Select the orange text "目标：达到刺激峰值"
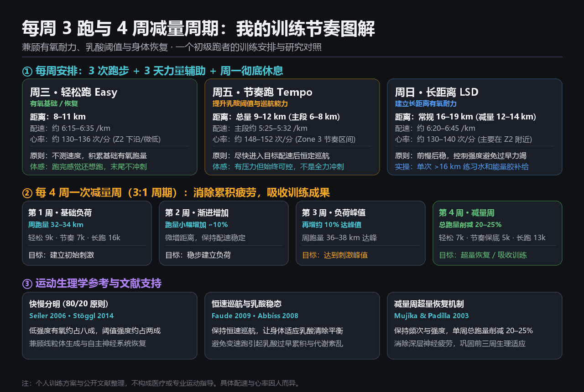The height and width of the screenshot is (392, 584). (x=335, y=255)
